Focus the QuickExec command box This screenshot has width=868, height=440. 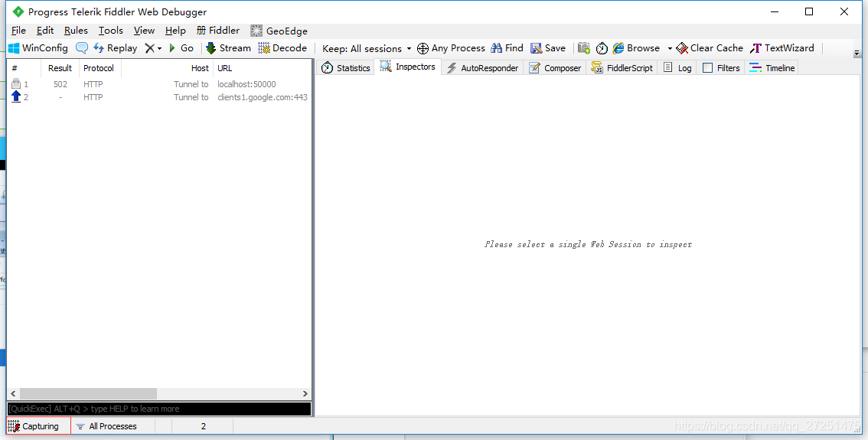click(159, 409)
